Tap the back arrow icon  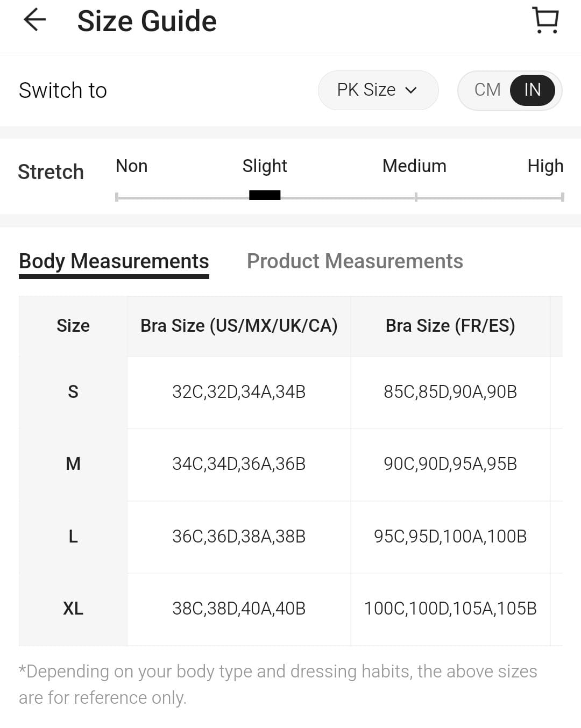35,20
